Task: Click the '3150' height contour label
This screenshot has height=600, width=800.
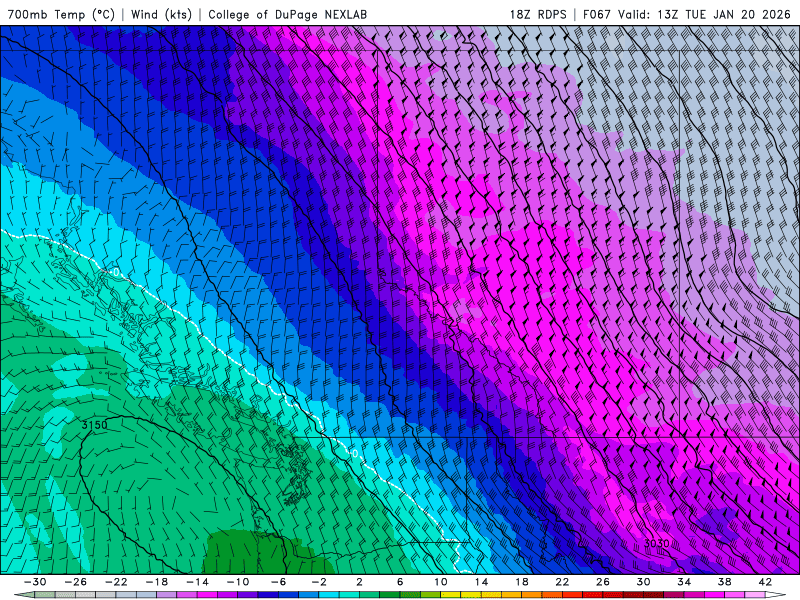Action: [94, 424]
